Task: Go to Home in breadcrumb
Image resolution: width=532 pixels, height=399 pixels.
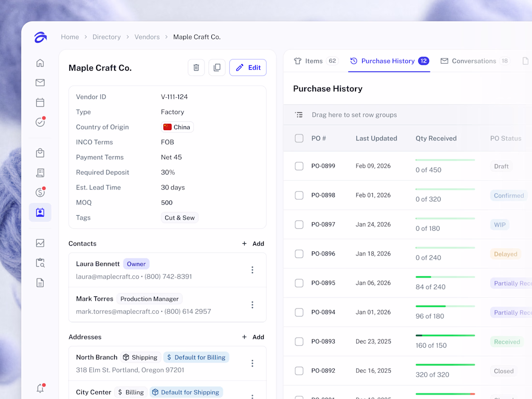Action: 70,37
